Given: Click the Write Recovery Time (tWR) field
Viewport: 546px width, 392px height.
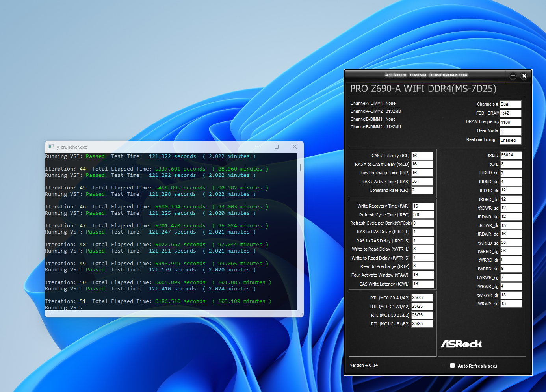Looking at the screenshot, I should coord(423,206).
